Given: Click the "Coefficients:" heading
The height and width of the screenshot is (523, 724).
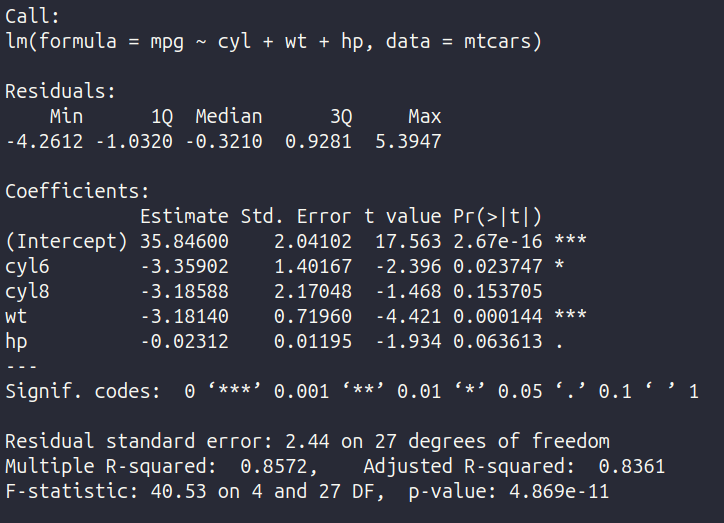Looking at the screenshot, I should click(77, 191).
